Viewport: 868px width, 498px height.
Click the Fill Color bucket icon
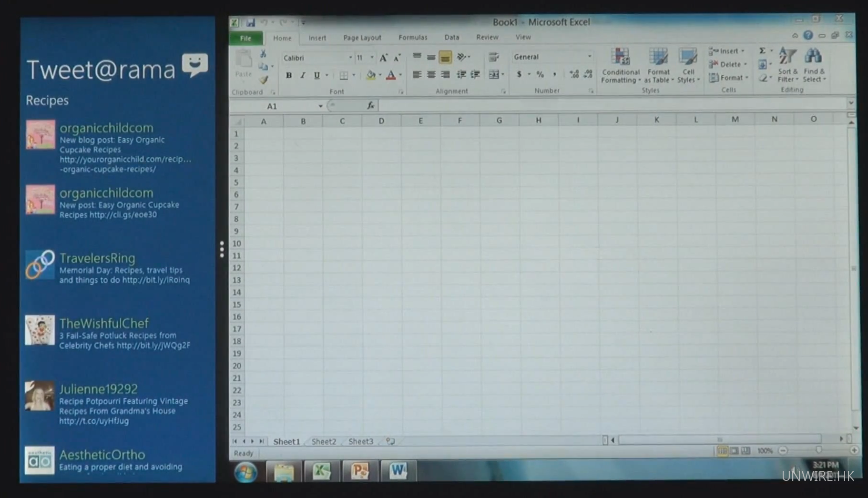click(x=370, y=75)
